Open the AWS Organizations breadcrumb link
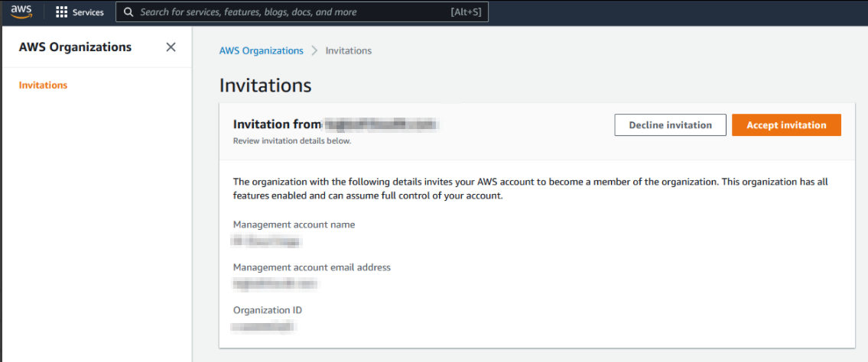The image size is (868, 362). 262,50
